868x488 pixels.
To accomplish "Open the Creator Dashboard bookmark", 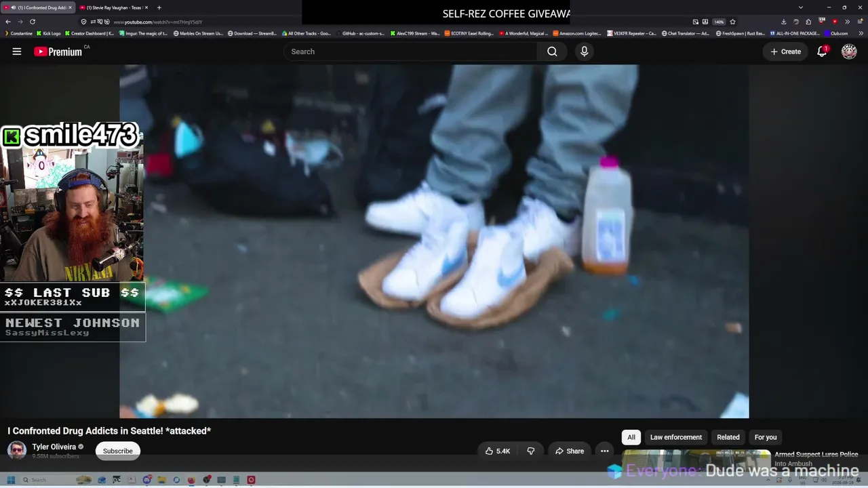I will 90,33.
